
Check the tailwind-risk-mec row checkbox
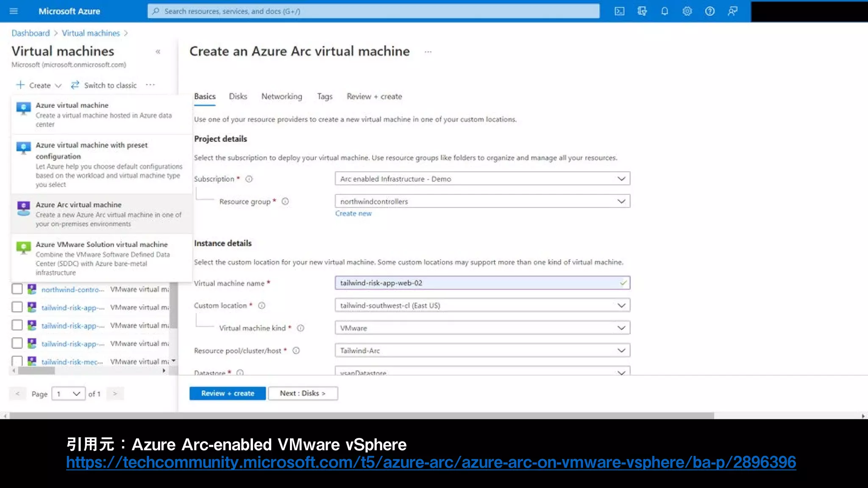coord(17,361)
